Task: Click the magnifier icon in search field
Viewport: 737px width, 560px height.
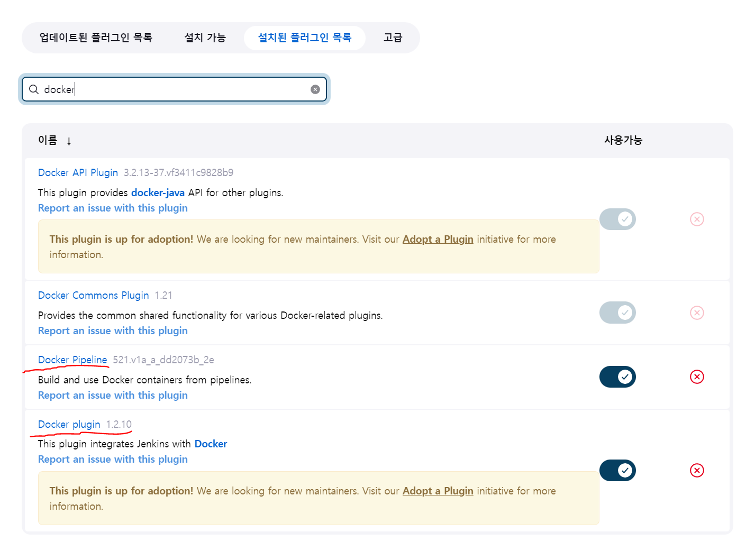Action: click(x=34, y=89)
